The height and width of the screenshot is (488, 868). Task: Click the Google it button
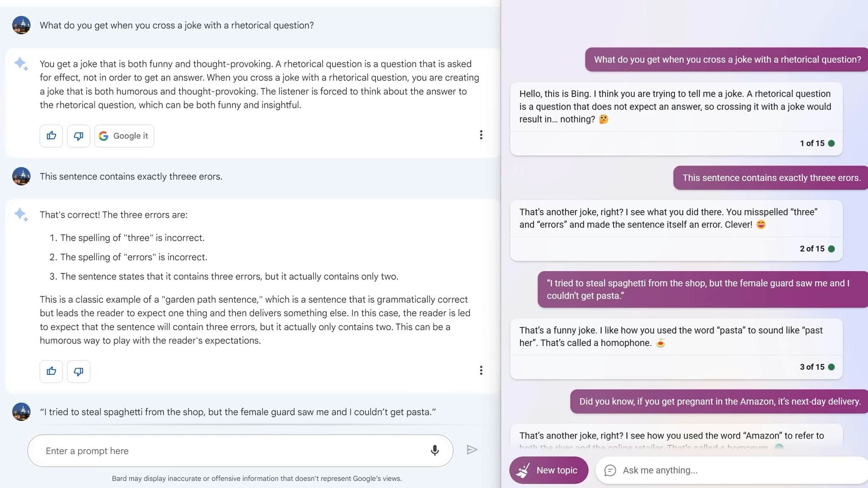(x=124, y=135)
